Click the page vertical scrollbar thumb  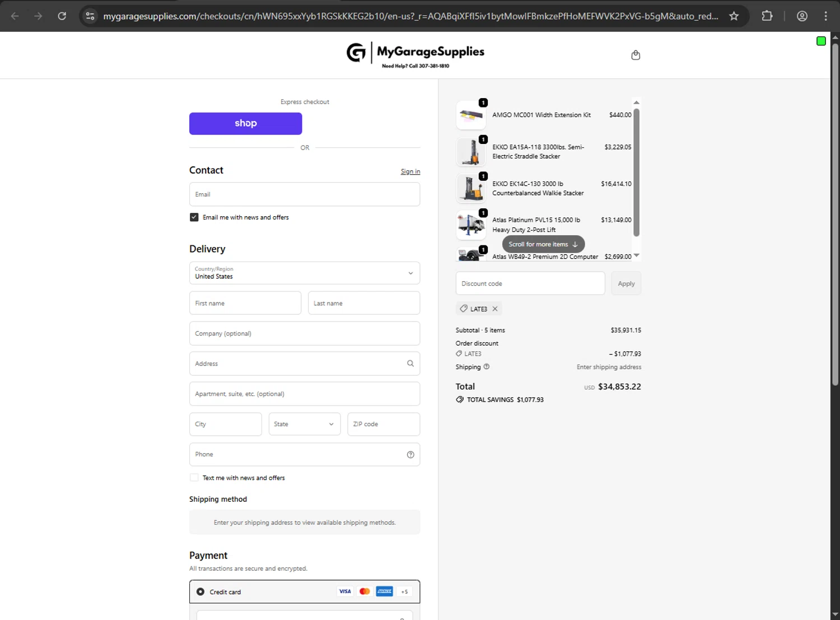pos(835,214)
